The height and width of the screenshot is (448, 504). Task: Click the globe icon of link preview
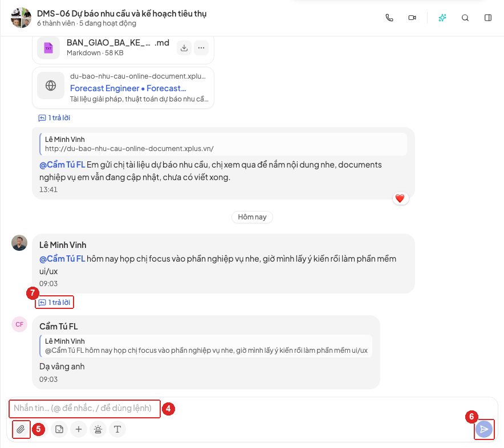coord(51,85)
